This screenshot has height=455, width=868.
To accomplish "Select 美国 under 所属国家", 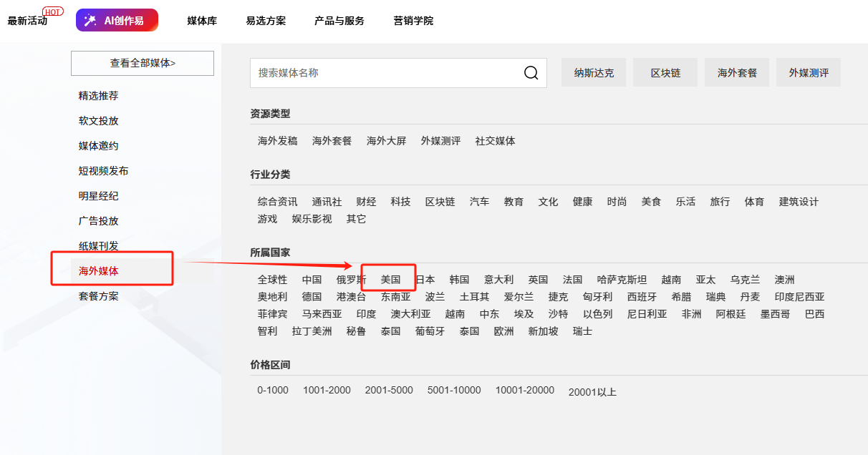I will click(390, 280).
